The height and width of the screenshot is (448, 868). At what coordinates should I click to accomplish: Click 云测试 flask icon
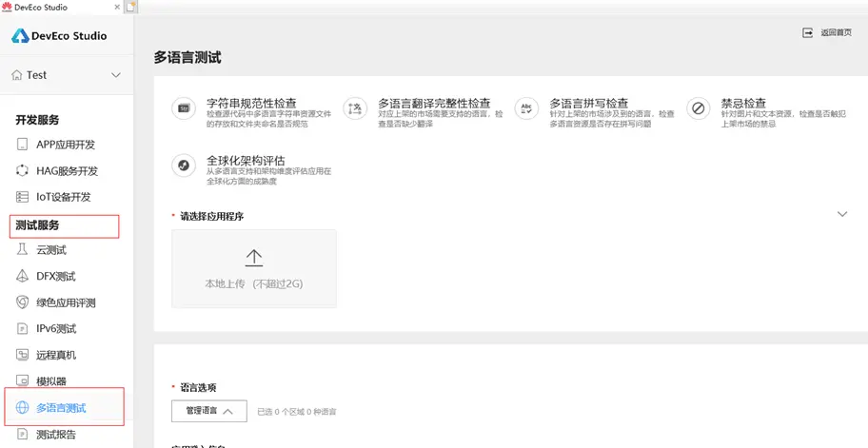point(22,250)
